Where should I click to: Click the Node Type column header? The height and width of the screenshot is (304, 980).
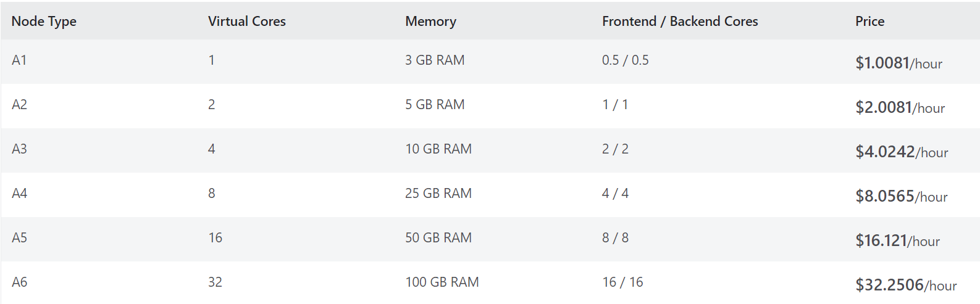44,22
